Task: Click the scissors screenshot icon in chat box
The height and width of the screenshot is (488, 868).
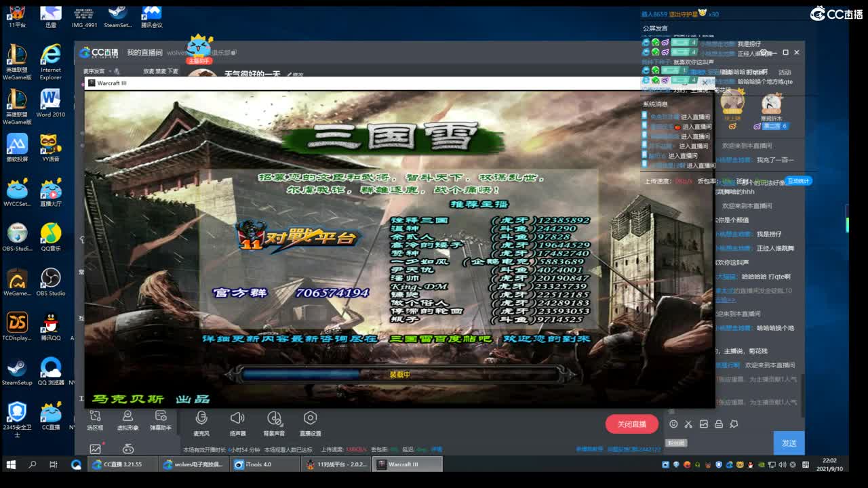Action: click(x=688, y=424)
